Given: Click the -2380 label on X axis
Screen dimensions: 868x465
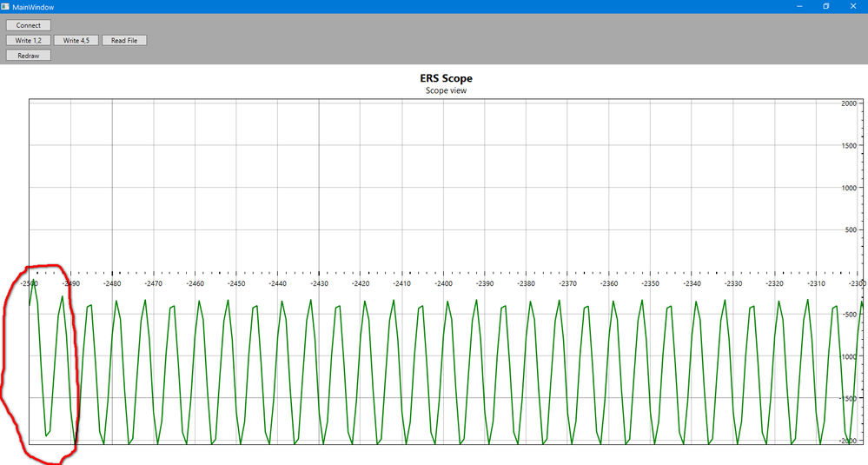Looking at the screenshot, I should tap(526, 283).
